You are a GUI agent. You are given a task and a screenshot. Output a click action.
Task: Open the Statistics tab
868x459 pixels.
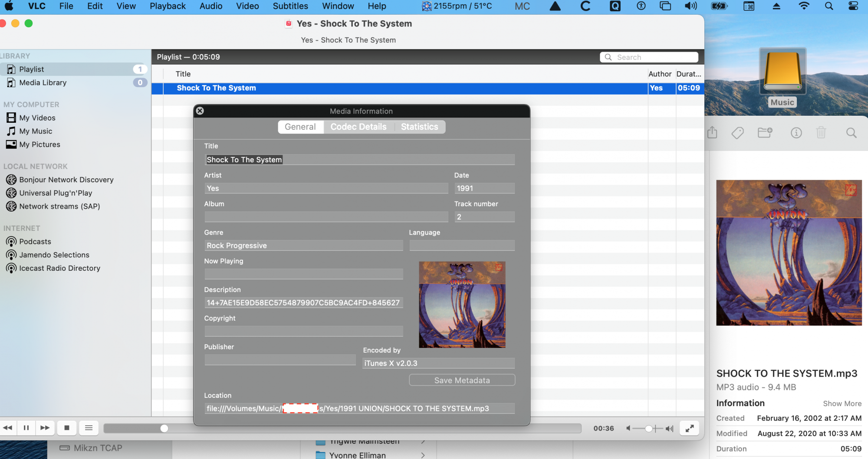[x=420, y=127]
